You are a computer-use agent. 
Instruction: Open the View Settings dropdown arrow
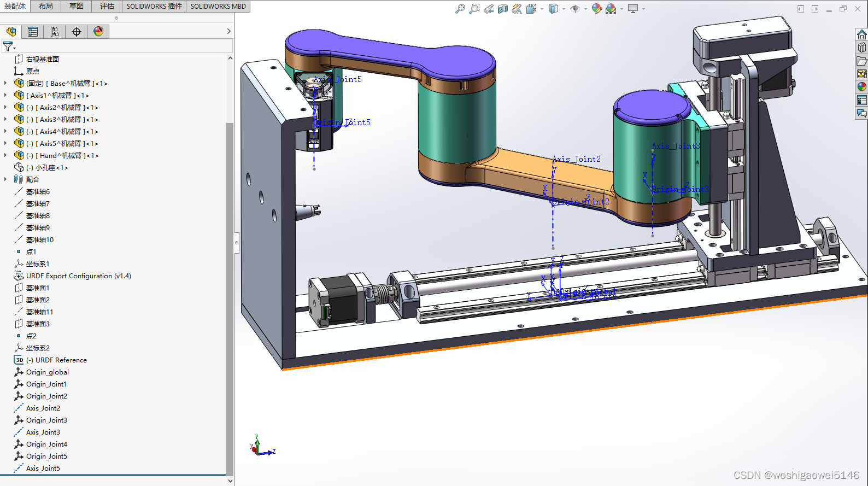[x=643, y=9]
